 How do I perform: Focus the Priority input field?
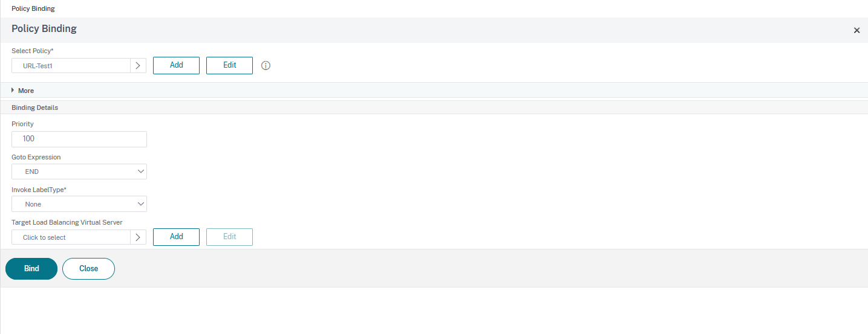(79, 139)
